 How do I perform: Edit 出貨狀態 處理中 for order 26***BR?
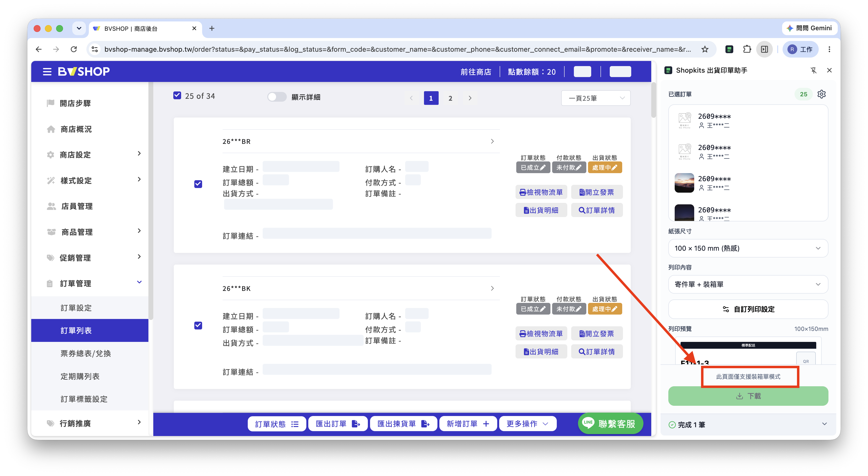click(x=605, y=168)
